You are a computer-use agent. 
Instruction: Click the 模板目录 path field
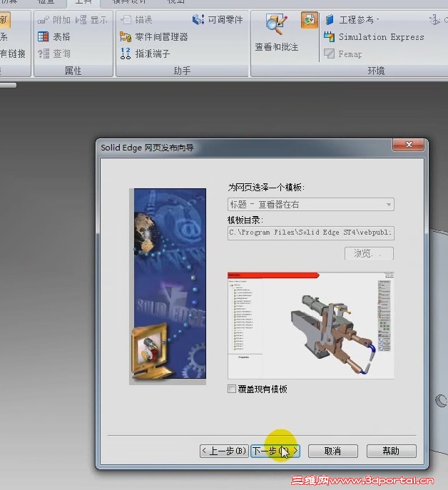point(311,233)
